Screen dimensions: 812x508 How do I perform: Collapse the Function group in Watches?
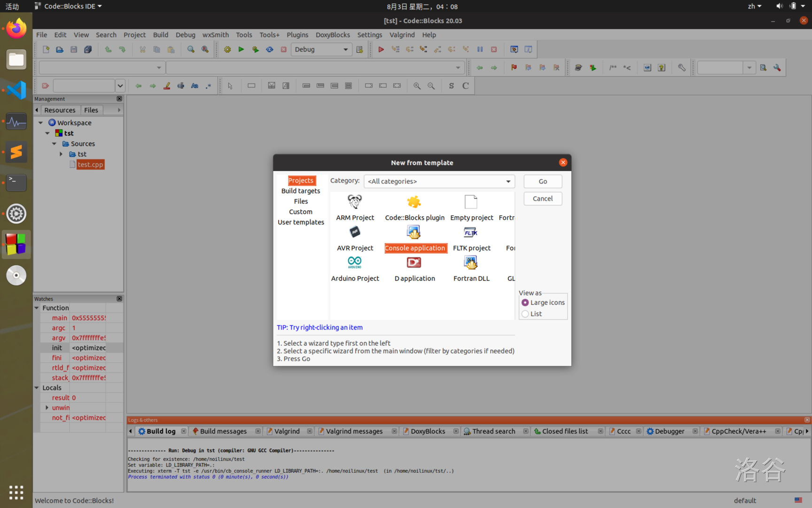(x=37, y=308)
